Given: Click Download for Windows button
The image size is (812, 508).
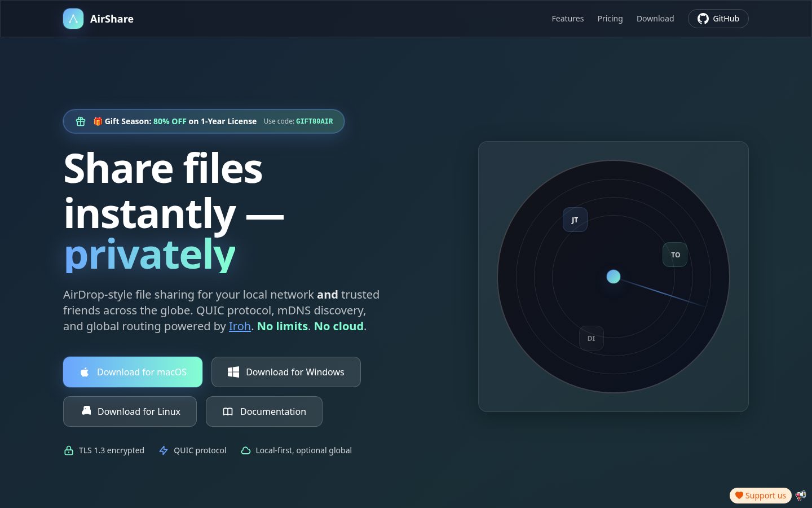Looking at the screenshot, I should coord(286,372).
